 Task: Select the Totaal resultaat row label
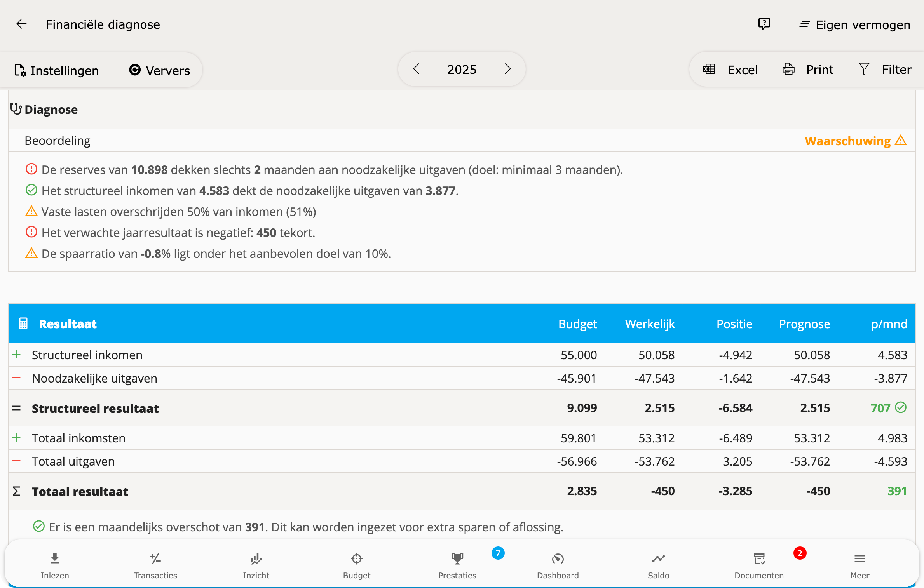point(80,492)
